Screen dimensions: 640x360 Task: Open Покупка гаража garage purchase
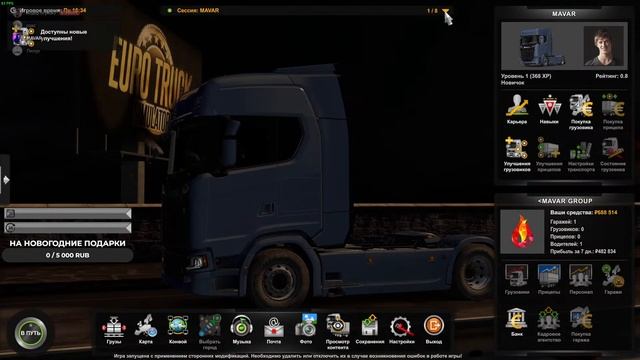[581, 325]
